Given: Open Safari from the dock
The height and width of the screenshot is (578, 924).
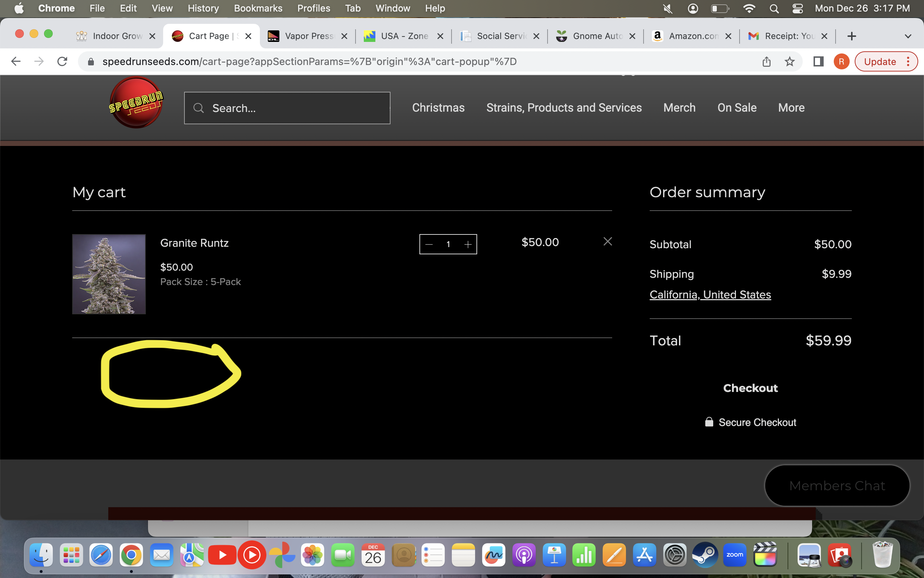Looking at the screenshot, I should point(101,555).
